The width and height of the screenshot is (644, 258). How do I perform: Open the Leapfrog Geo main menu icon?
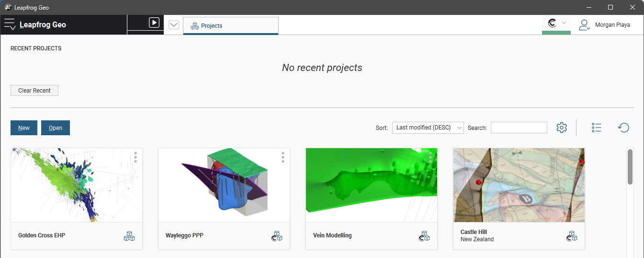10,24
